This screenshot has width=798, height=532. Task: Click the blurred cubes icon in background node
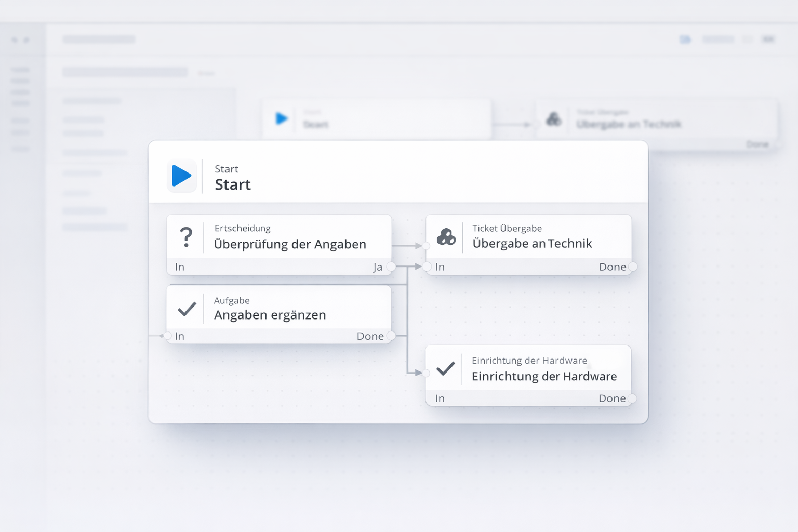coord(553,119)
